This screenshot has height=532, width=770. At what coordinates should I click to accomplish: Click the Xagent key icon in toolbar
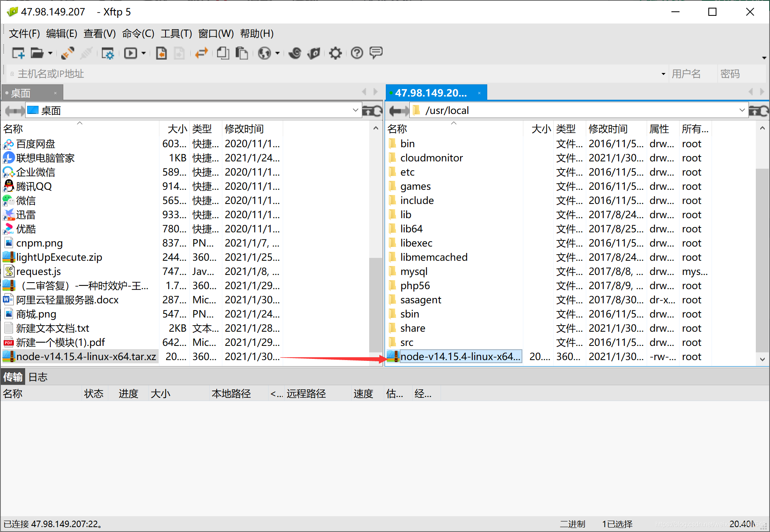[314, 53]
